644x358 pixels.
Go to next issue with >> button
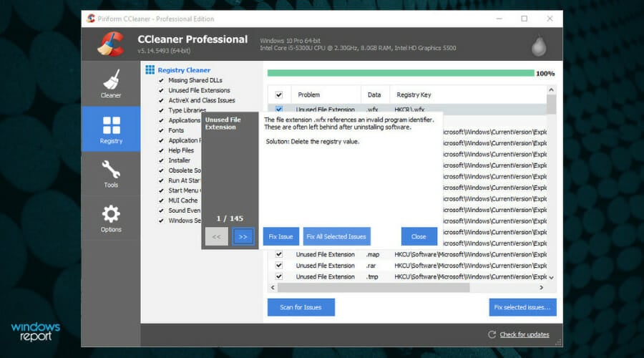pyautogui.click(x=243, y=237)
